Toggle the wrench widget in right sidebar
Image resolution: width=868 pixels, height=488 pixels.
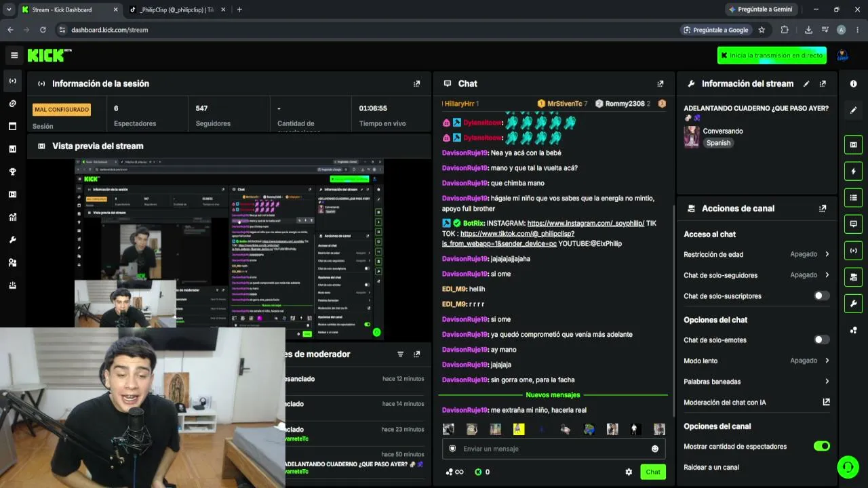[x=853, y=303]
